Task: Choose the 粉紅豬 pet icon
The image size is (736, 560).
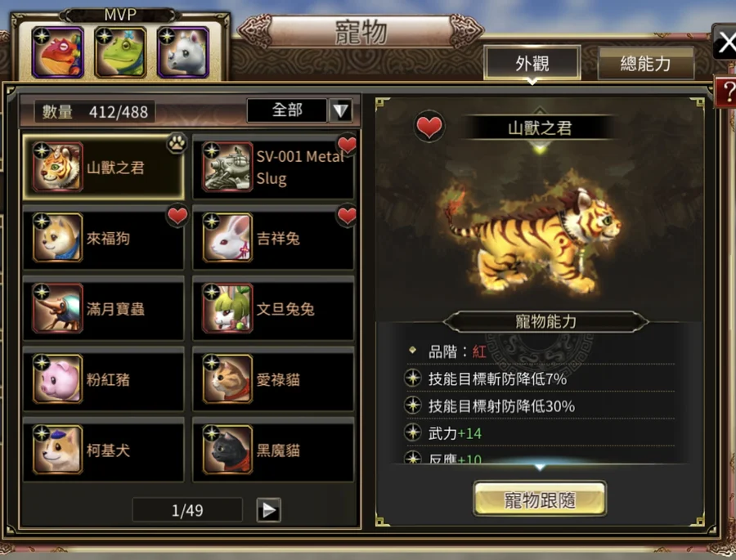Action: [x=57, y=379]
